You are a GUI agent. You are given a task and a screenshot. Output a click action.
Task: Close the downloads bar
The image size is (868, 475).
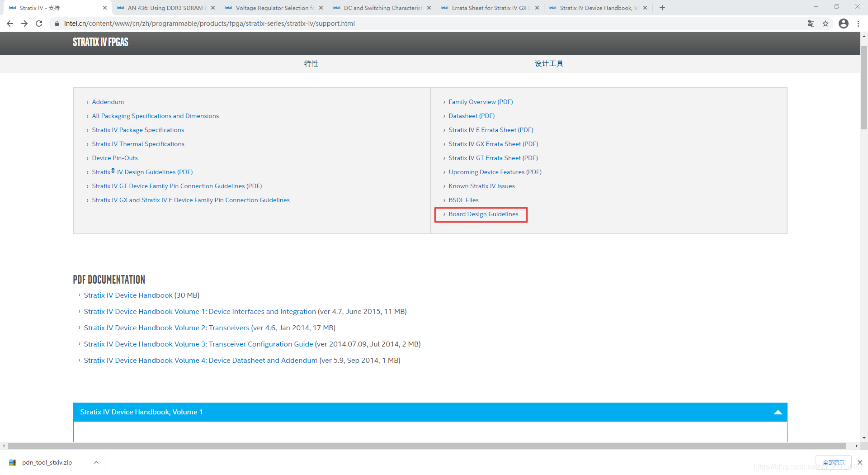coord(860,462)
